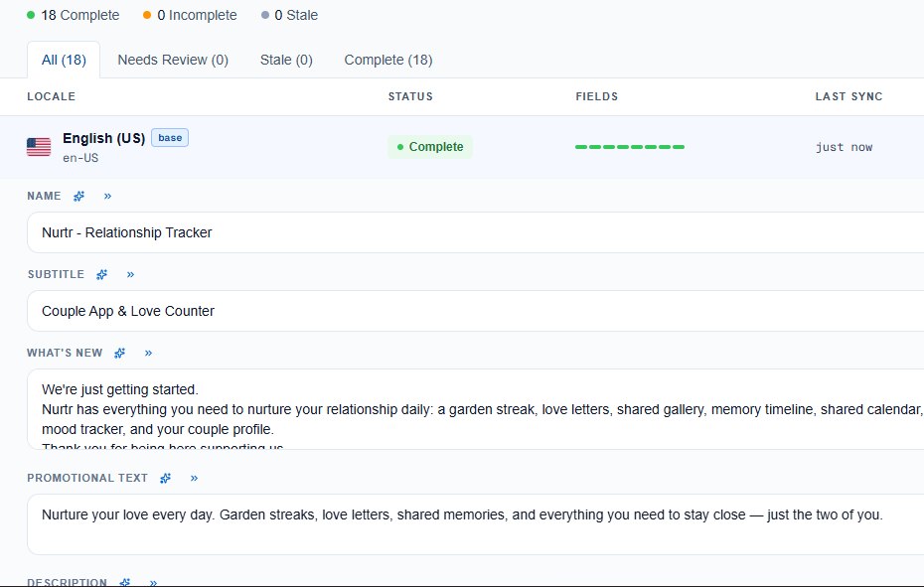Switch to the All (18) tab
This screenshot has width=924, height=587.
64,61
